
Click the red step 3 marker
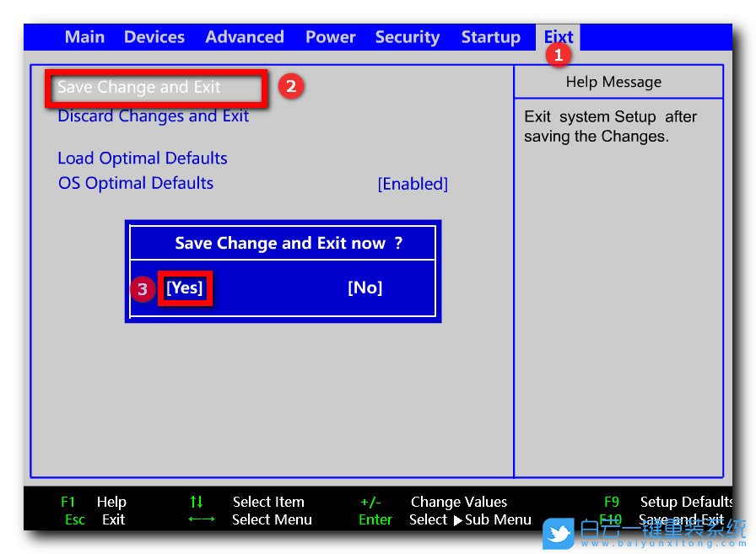[143, 289]
